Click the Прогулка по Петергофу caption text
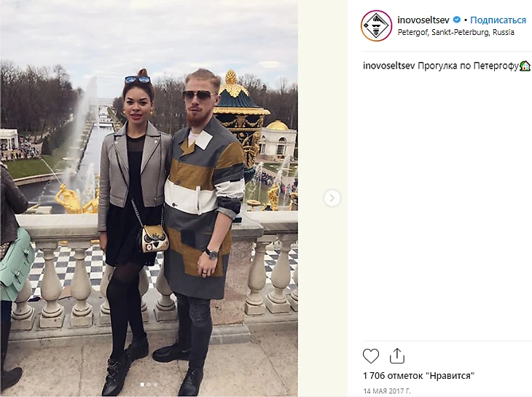The image size is (532, 397). pyautogui.click(x=468, y=66)
